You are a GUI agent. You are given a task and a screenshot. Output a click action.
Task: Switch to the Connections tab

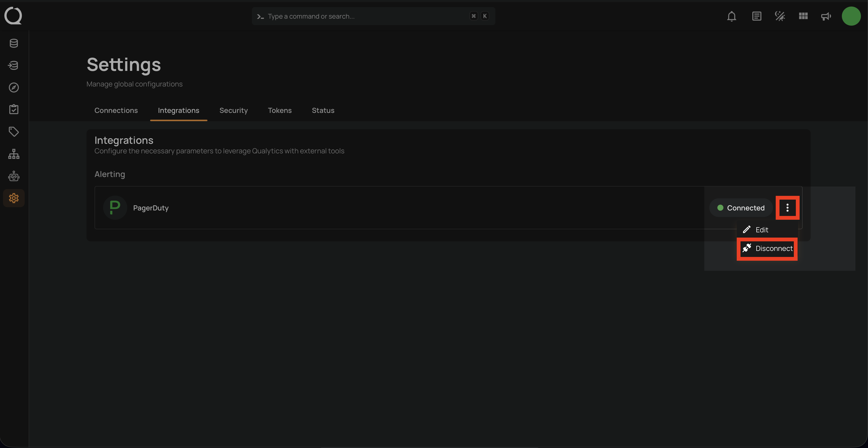click(x=116, y=110)
